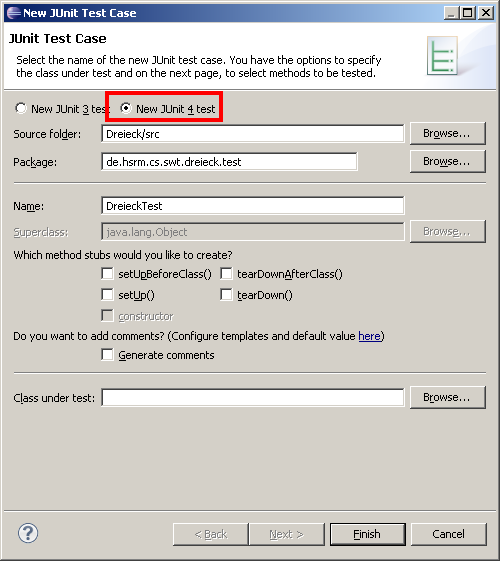Click the 'Source folder:' label
The width and height of the screenshot is (500, 561).
click(x=47, y=134)
